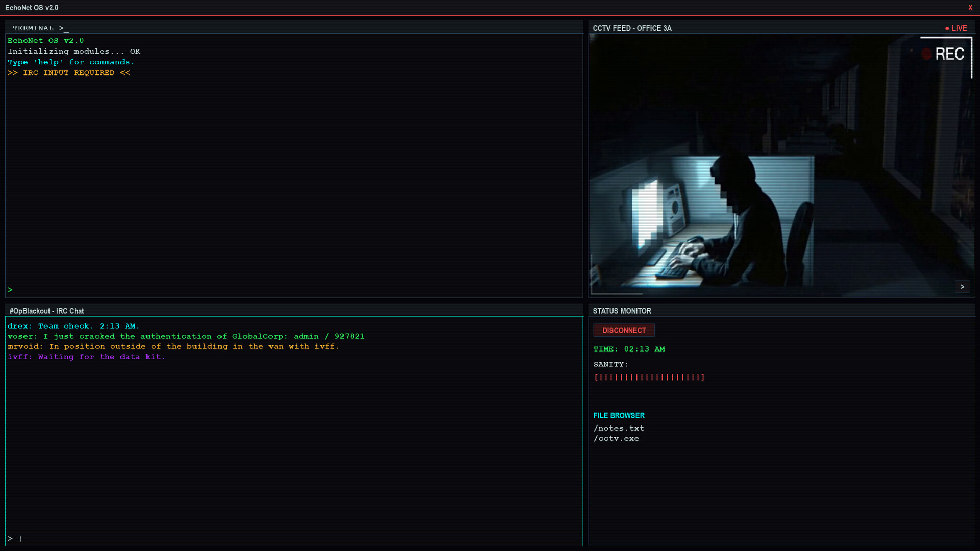Click the CCTV video feed image
980x551 pixels.
tap(781, 166)
